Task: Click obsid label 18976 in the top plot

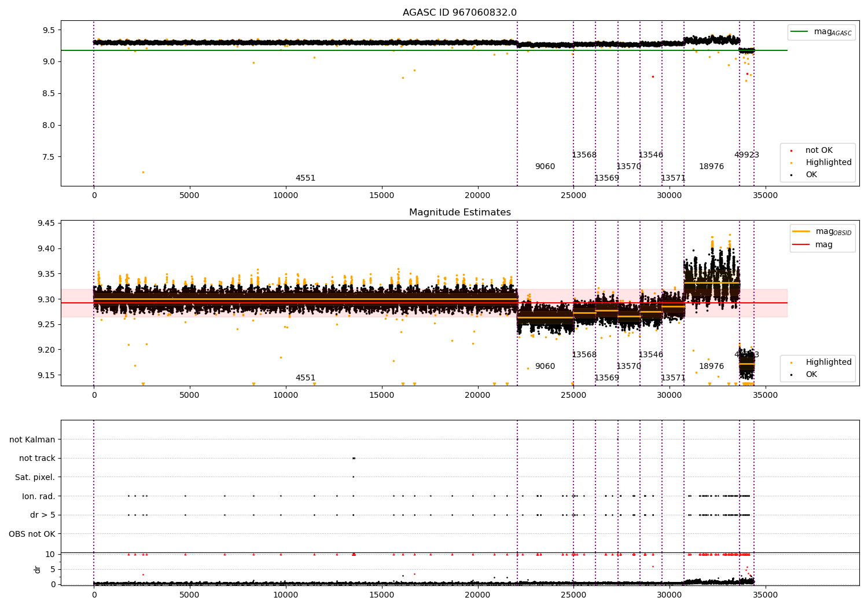Action: pos(711,167)
